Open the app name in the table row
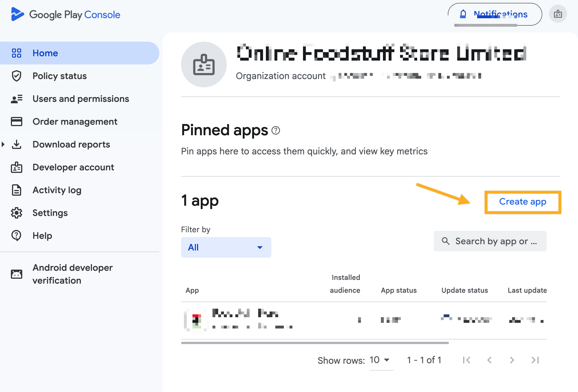 [x=245, y=313]
